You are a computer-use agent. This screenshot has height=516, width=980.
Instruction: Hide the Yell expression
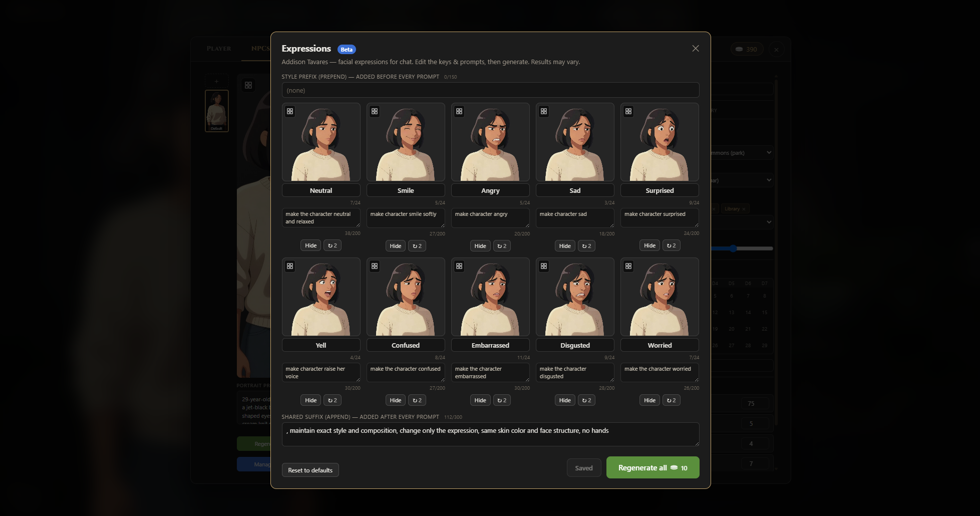[311, 400]
